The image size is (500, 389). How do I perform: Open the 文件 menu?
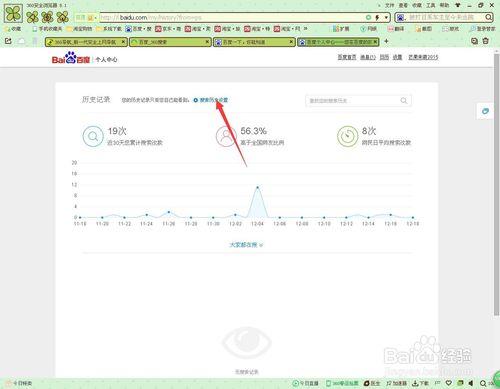[390, 5]
